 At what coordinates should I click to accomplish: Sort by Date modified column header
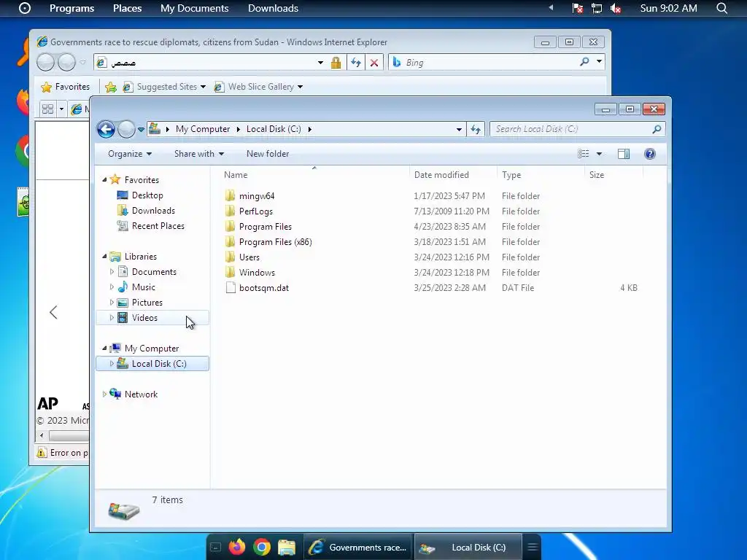coord(441,175)
